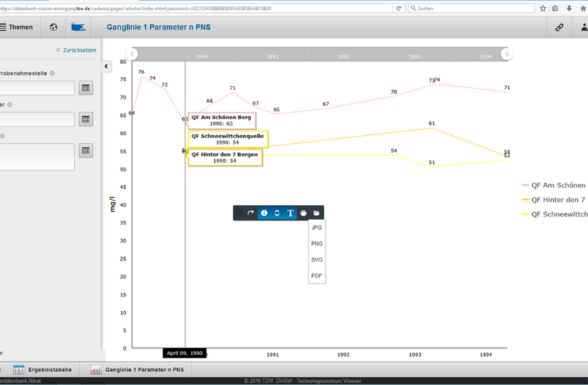
Task: Click the Firefox bookmark star icon
Action: [542, 8]
